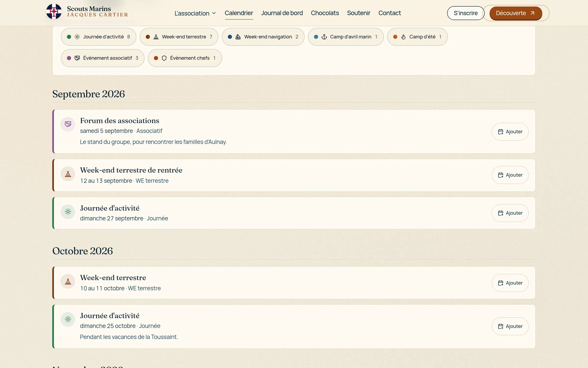Click the Septembre 2026 heading
Viewport: 588px width, 368px height.
[88, 94]
